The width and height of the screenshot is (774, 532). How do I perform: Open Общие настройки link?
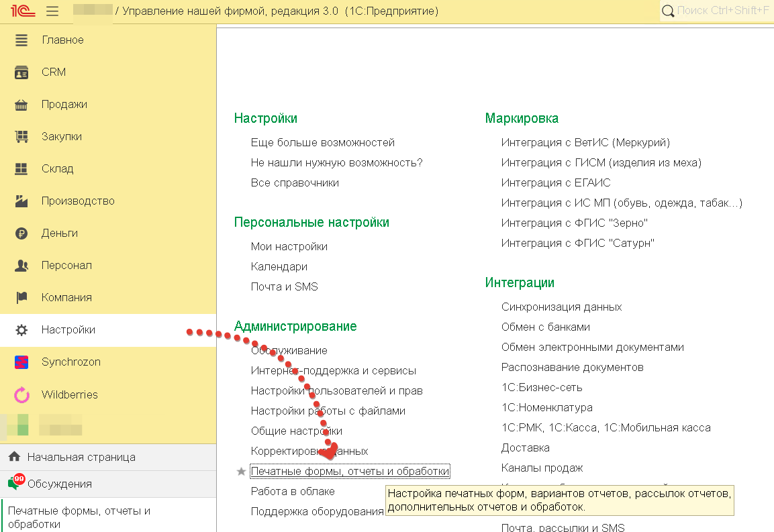point(296,431)
